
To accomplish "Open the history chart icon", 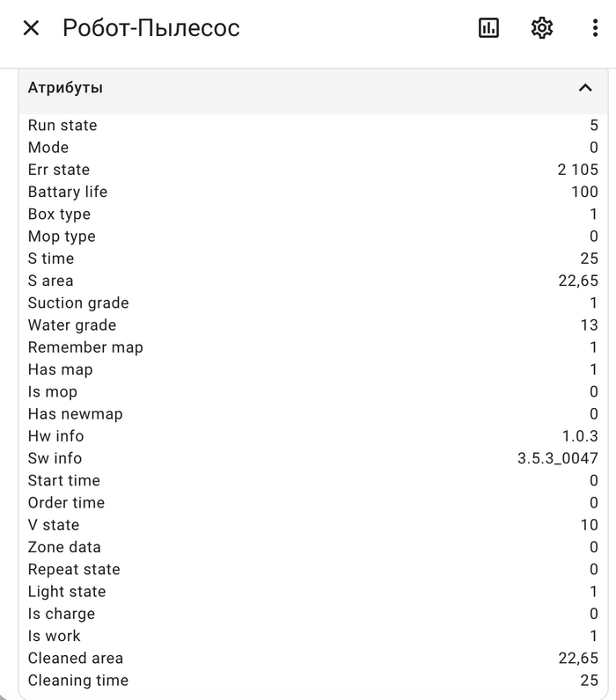I will click(488, 28).
